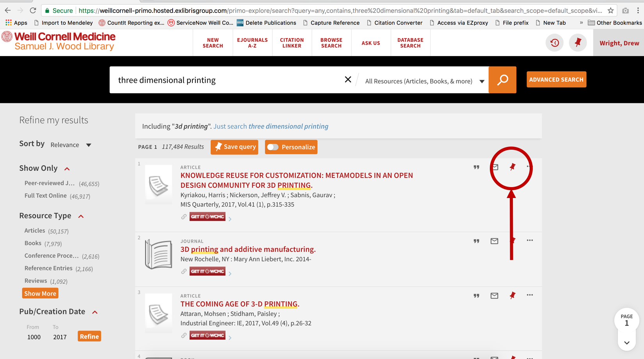Screen dimensions: 644x359
Task: Run search with magnifying glass button
Action: (x=502, y=80)
